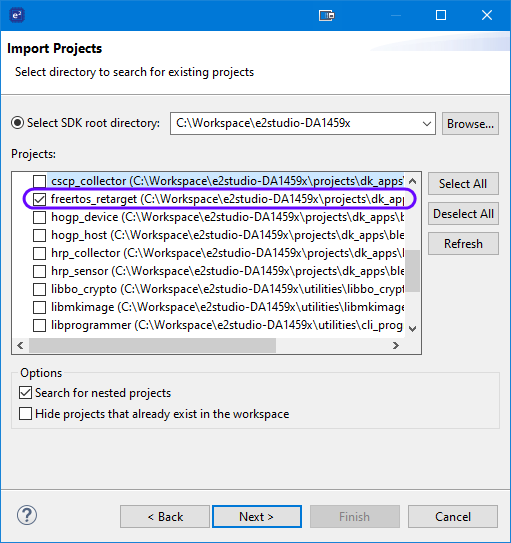Select the SDK root directory radio button
Screen dimensions: 511x543
tap(17, 123)
